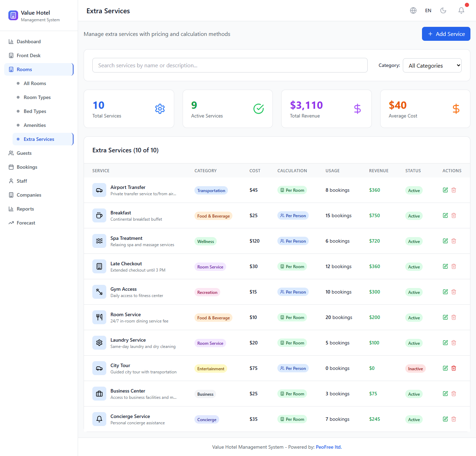
Task: Click the notification bell icon
Action: tap(461, 10)
